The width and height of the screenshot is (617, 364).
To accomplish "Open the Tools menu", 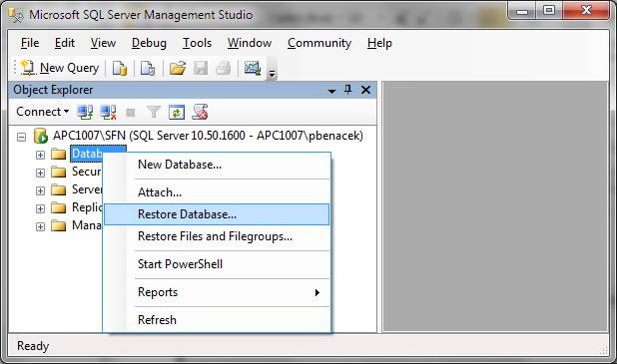I will [197, 43].
